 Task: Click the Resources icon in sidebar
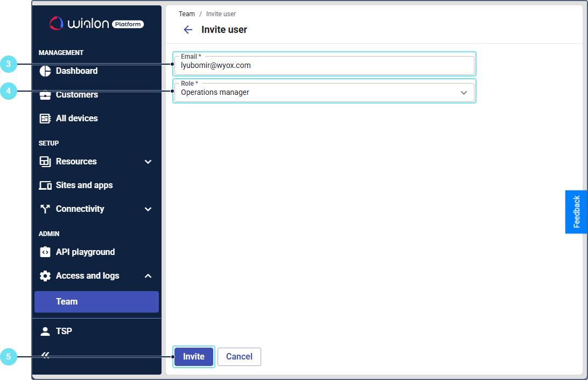45,162
